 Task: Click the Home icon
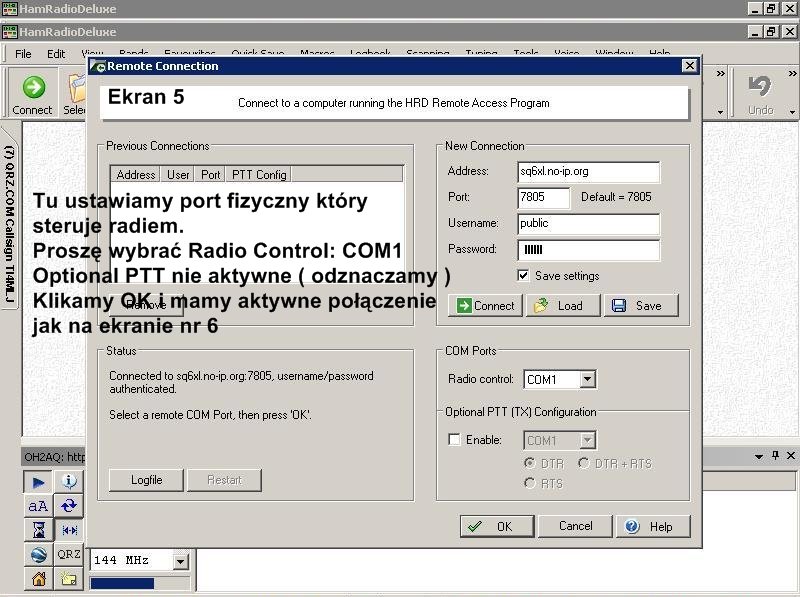(x=38, y=579)
